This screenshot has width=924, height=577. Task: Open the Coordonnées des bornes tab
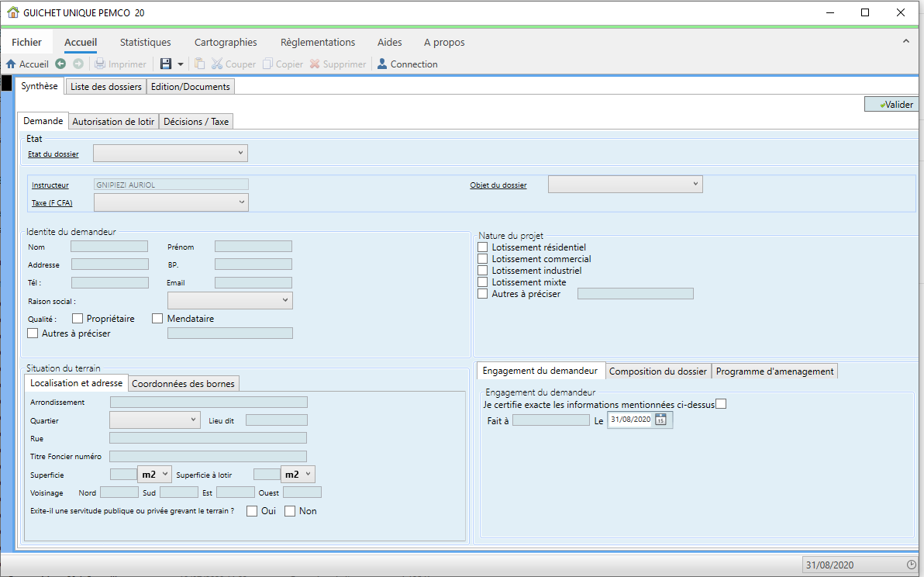pyautogui.click(x=183, y=384)
